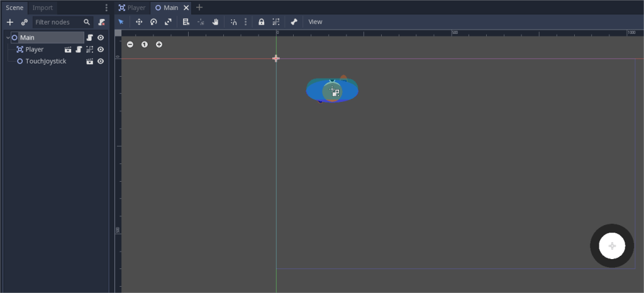Image resolution: width=644 pixels, height=293 pixels.
Task: Select the Scale mode tool
Action: [168, 22]
